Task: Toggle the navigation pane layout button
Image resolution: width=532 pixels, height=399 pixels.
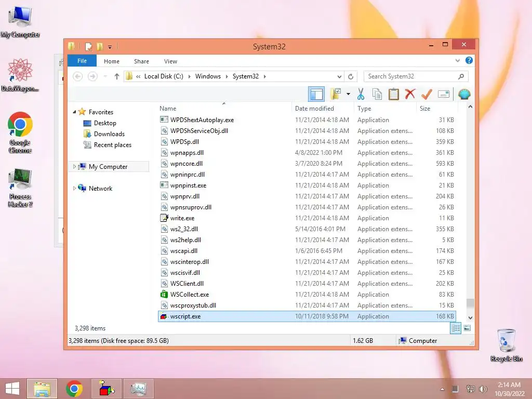Action: click(x=316, y=94)
